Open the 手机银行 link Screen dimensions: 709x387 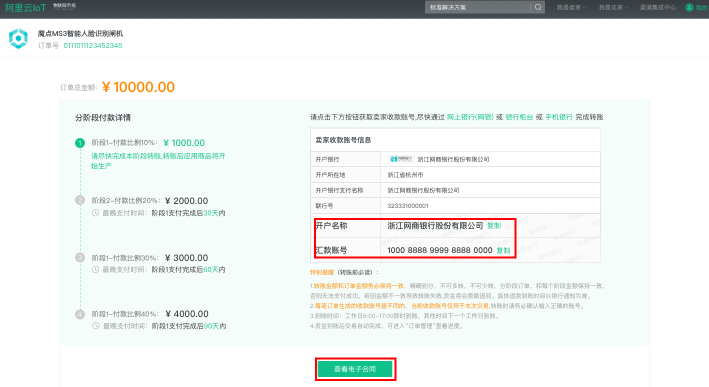[x=559, y=117]
